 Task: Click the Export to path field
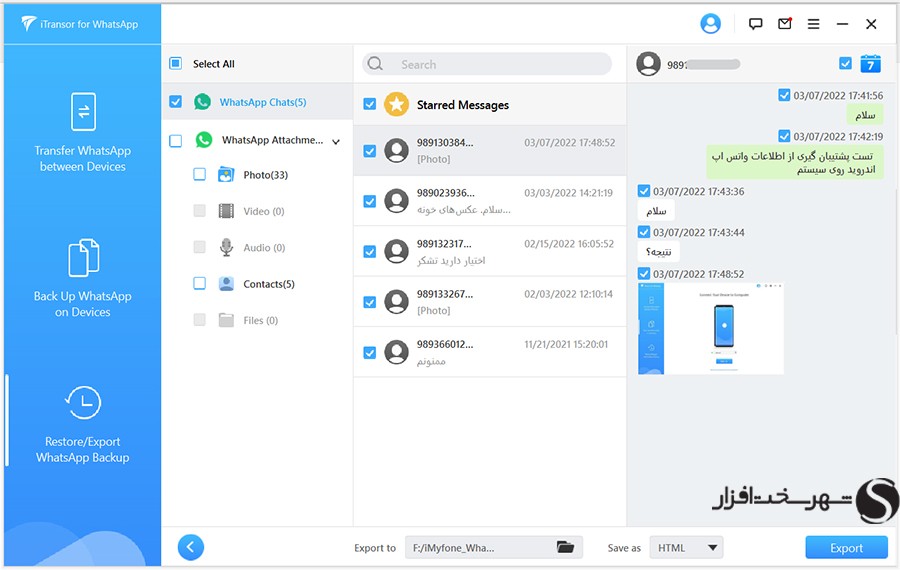click(x=494, y=548)
